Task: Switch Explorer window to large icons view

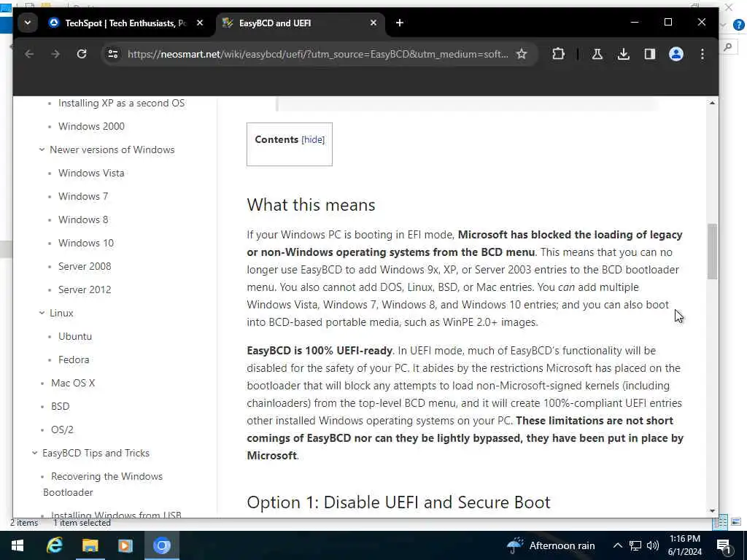Action: pos(736,522)
